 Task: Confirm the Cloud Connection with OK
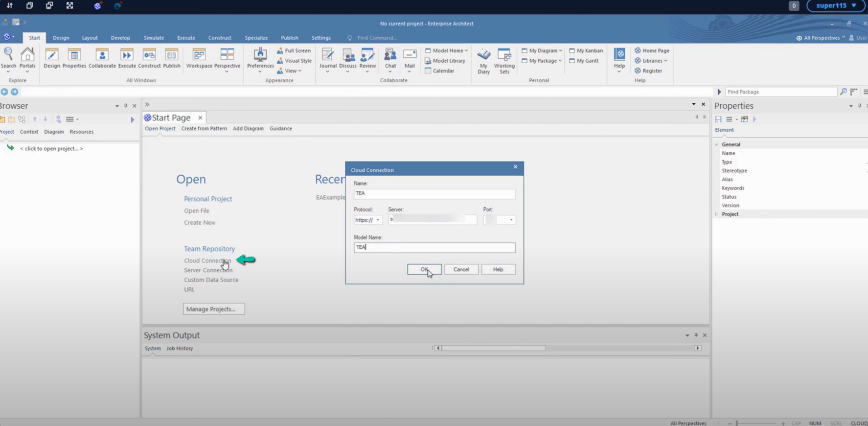[424, 269]
